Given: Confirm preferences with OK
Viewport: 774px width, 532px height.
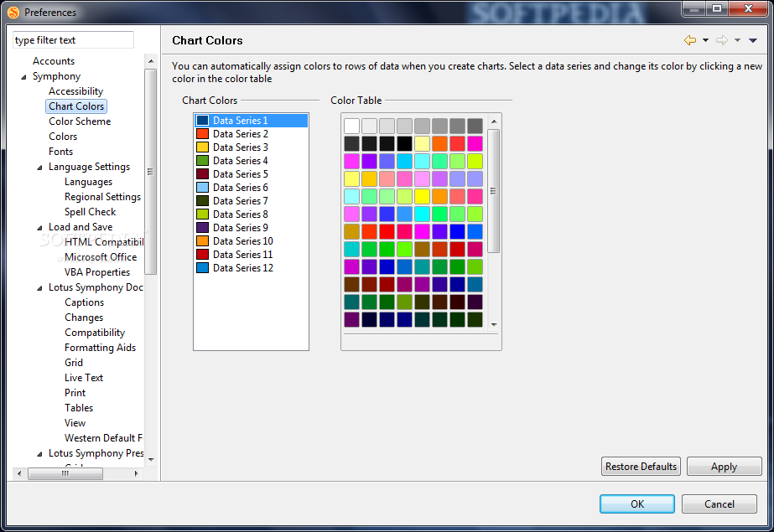Looking at the screenshot, I should [637, 504].
